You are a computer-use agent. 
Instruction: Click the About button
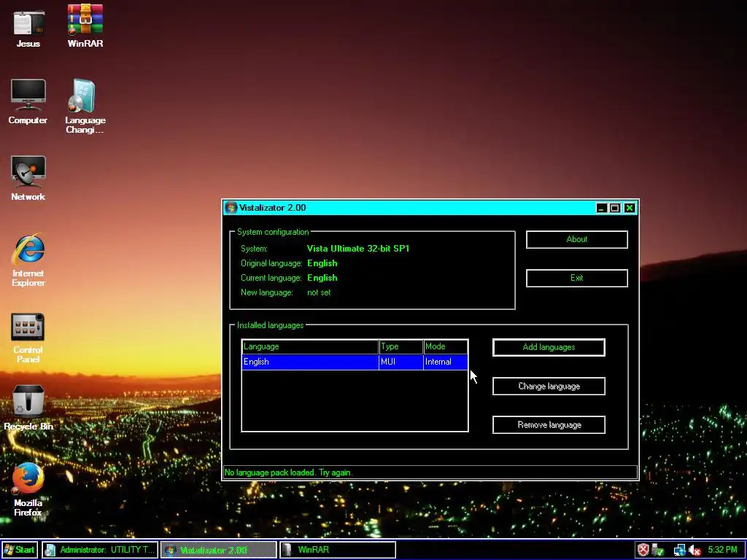(x=577, y=239)
